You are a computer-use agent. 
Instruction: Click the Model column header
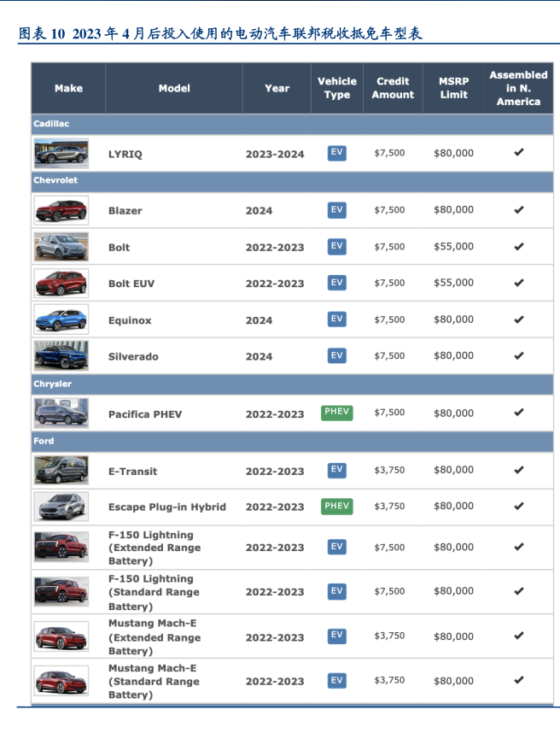click(x=174, y=88)
